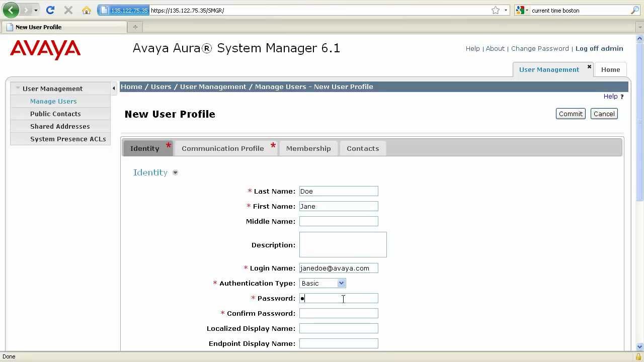Click the search magnifier icon
Image resolution: width=644 pixels, height=362 pixels.
pos(635,10)
